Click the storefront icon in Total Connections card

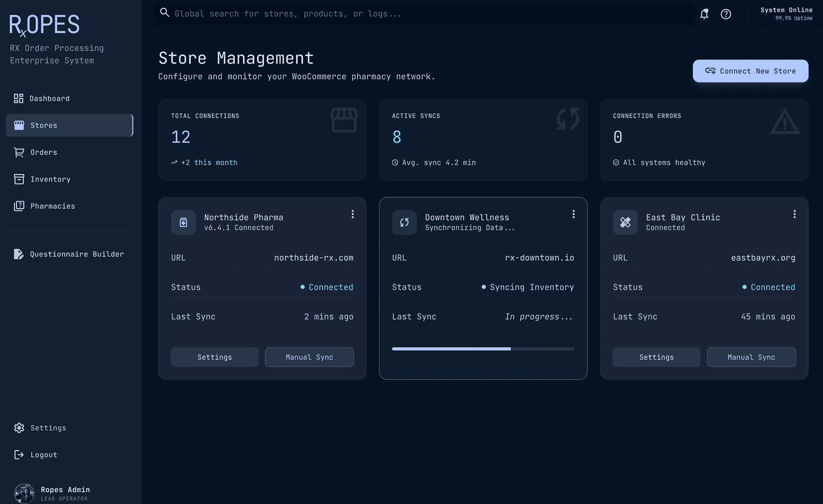tap(344, 120)
